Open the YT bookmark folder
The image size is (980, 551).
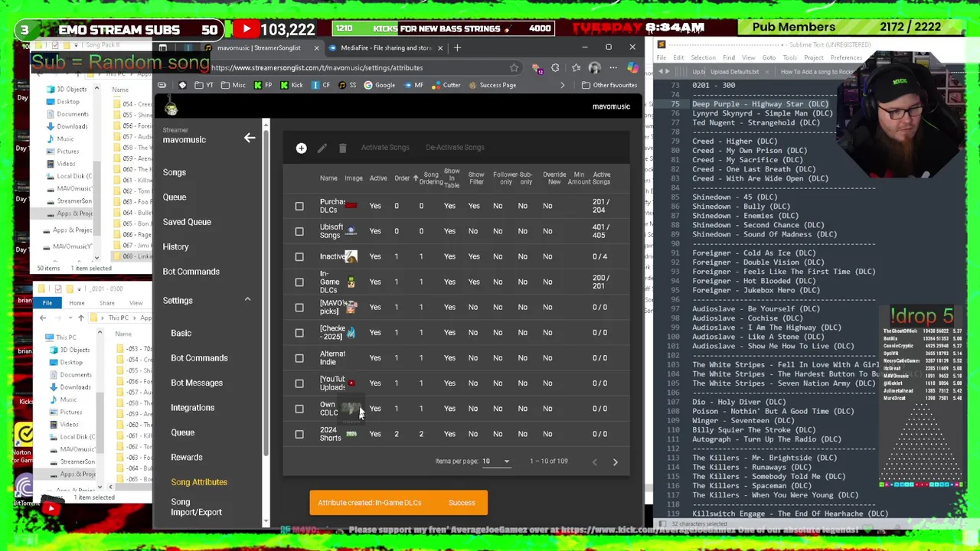point(204,85)
